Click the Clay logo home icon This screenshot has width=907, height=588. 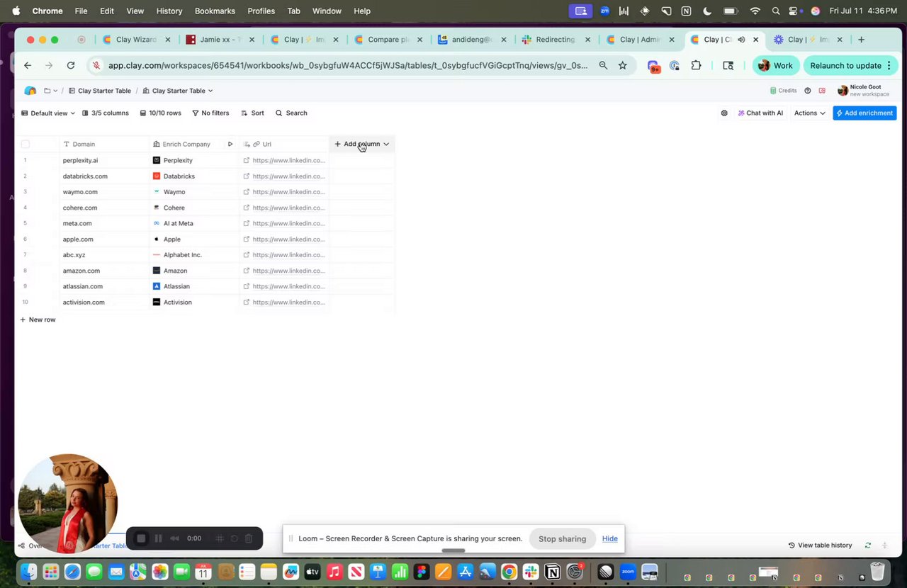coord(30,91)
